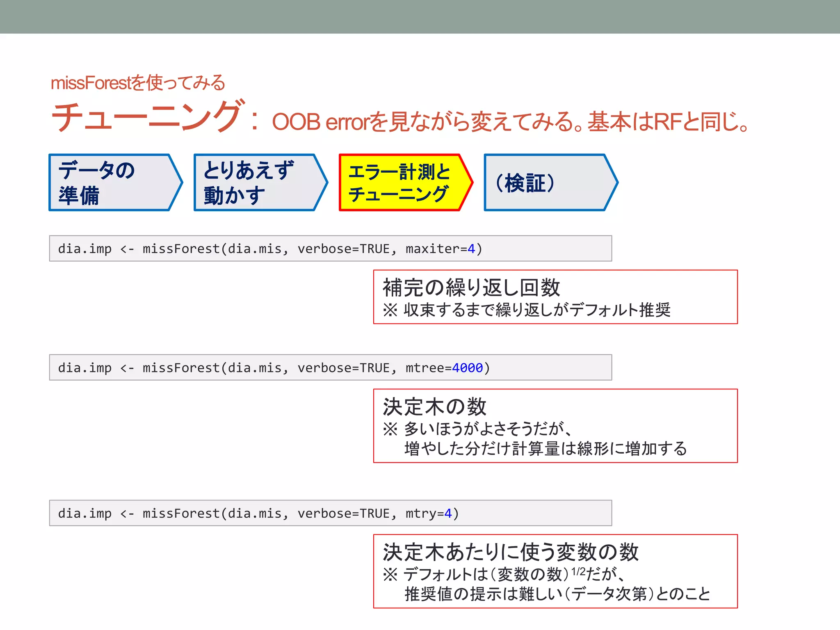
Task: Click the missForestを使ってみる subtitle
Action: 138,83
